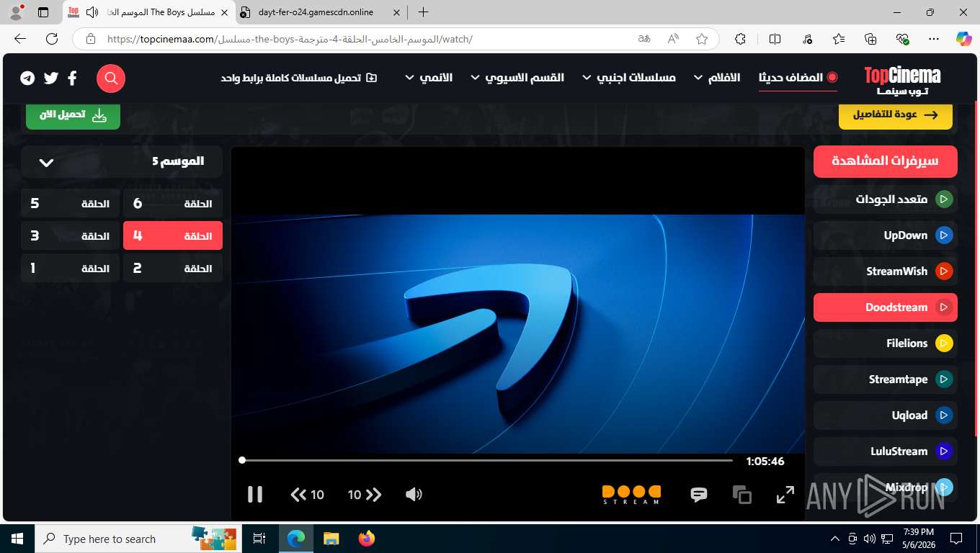Enter fullscreen mode in the player
980x553 pixels.
pyautogui.click(x=785, y=495)
